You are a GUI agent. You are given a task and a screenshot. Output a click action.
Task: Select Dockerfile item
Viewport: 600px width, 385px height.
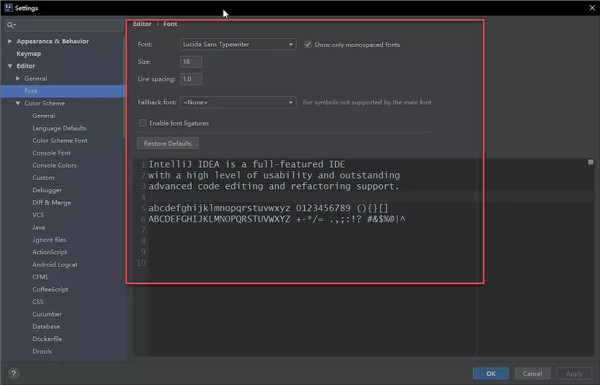point(47,339)
